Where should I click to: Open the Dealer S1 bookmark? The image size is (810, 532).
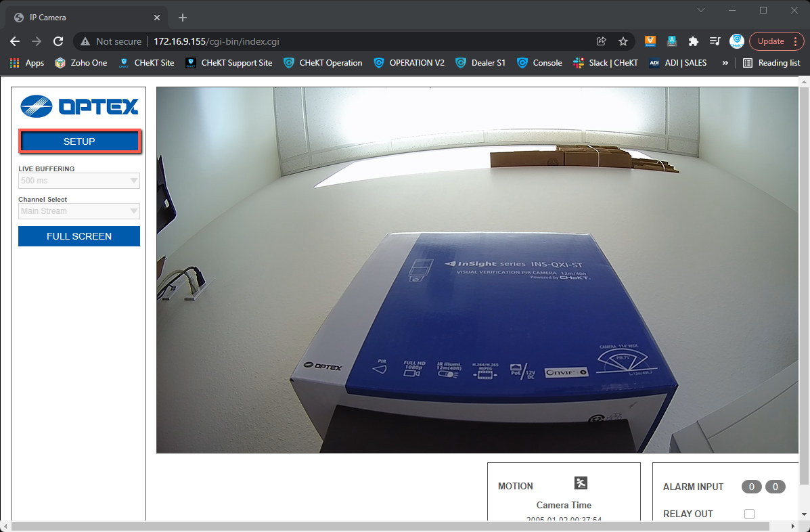(480, 63)
